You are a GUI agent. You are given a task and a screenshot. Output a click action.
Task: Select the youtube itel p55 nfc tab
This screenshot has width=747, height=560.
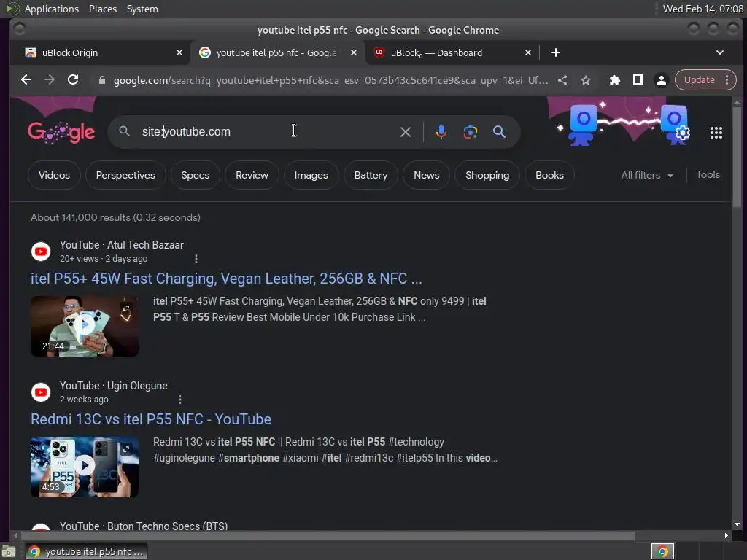[x=276, y=52]
